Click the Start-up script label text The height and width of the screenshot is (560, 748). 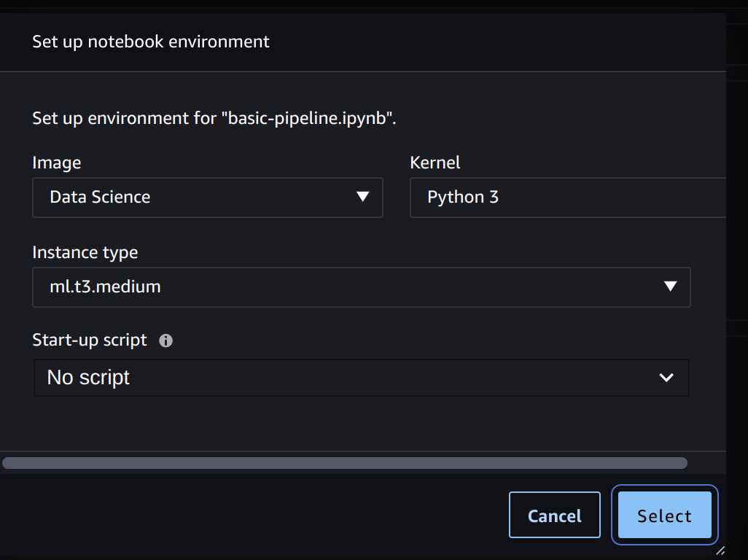coord(90,340)
